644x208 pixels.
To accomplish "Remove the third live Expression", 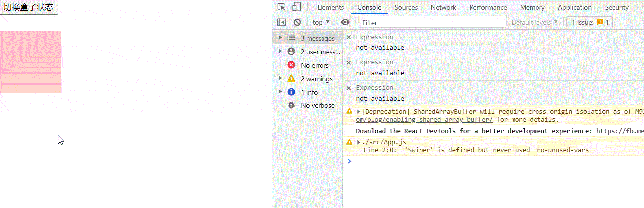I will click(x=349, y=88).
